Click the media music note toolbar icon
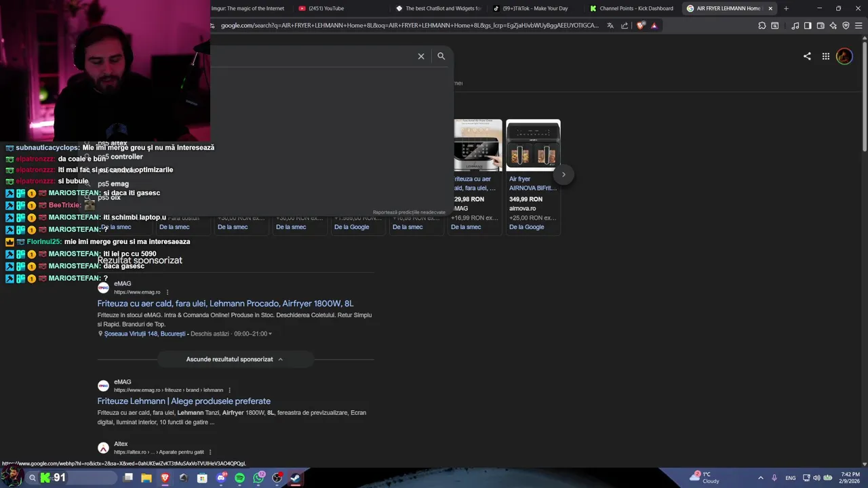Viewport: 868px width, 488px height. coord(795,26)
